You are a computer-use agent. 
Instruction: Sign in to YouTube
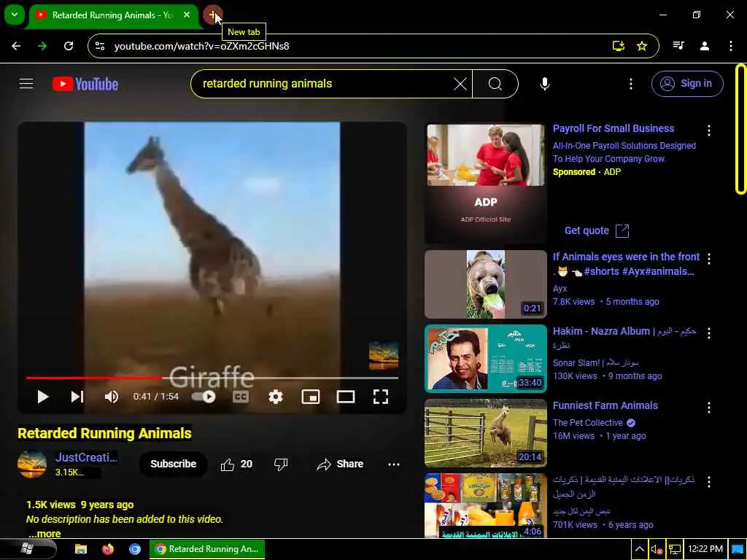(687, 84)
